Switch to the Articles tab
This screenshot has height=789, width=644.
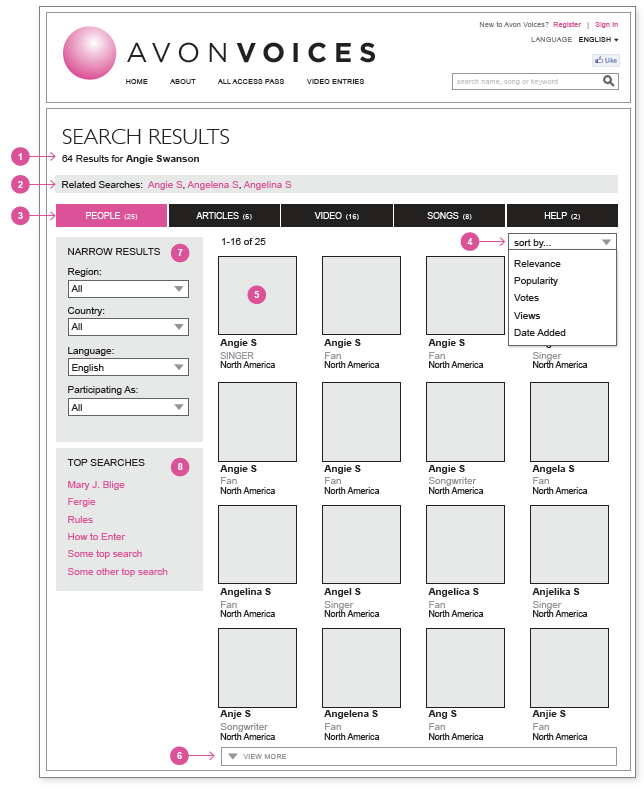click(224, 216)
